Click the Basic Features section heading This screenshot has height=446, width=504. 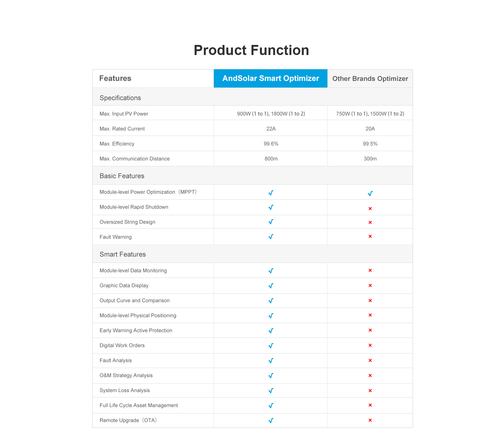[122, 176]
